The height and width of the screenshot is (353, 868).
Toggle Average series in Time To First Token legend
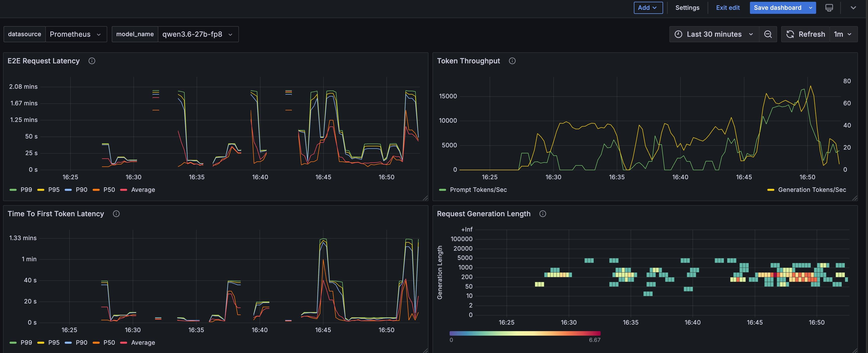(x=137, y=343)
